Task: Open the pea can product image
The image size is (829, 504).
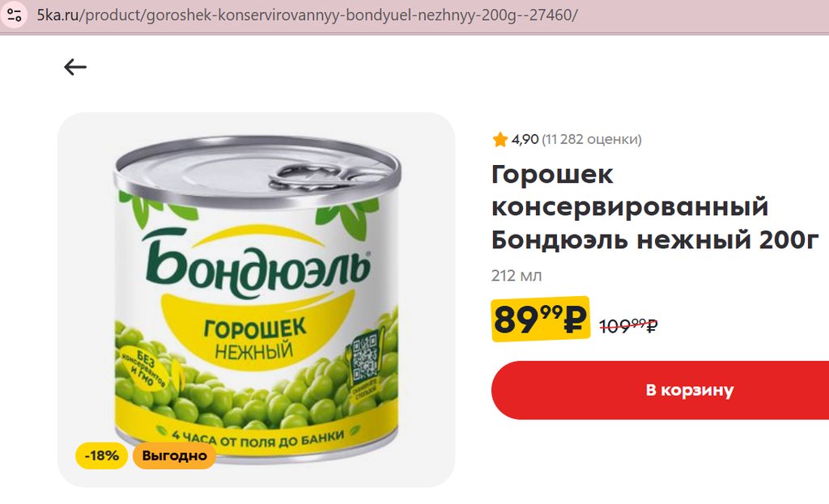Action: [x=256, y=299]
